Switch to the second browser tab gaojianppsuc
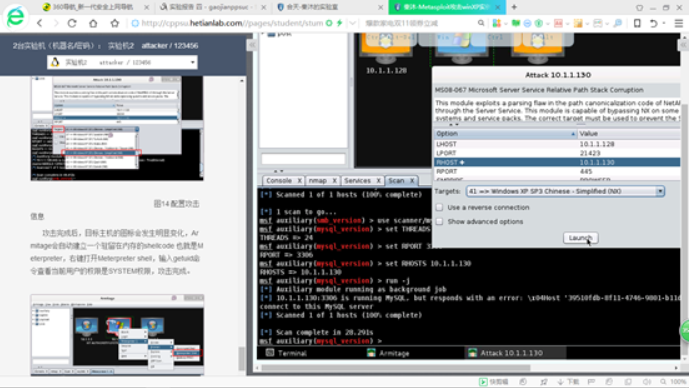 [212, 7]
